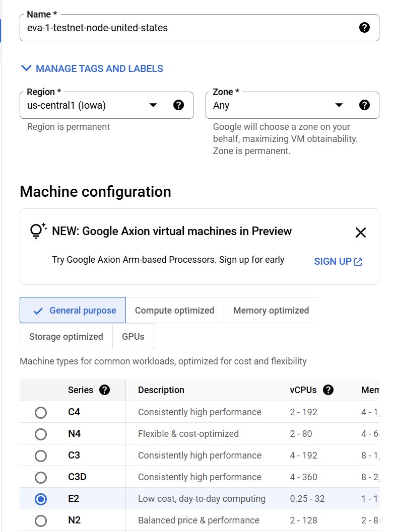Select the E2 series radio button
Screen dimensions: 394x532
[41, 499]
